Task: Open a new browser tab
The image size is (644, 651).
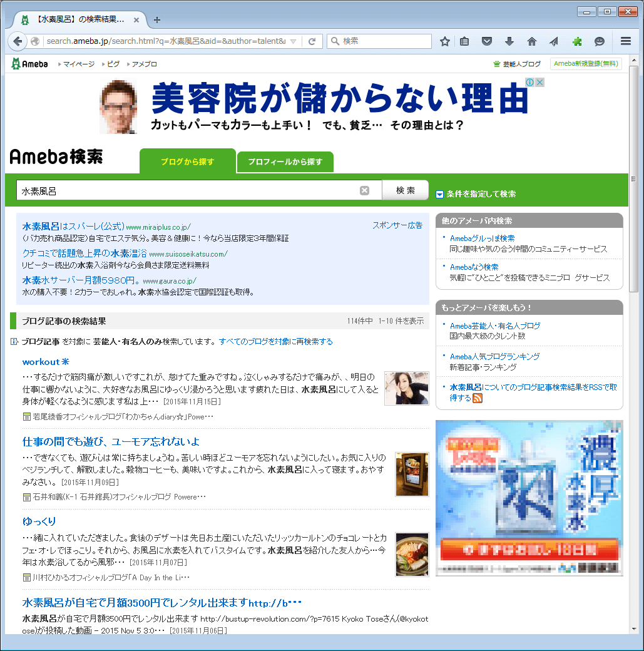Action: coord(157,19)
